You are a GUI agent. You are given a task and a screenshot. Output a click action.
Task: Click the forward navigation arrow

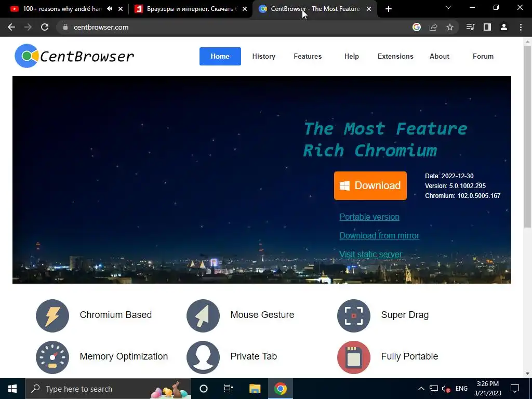(x=28, y=27)
